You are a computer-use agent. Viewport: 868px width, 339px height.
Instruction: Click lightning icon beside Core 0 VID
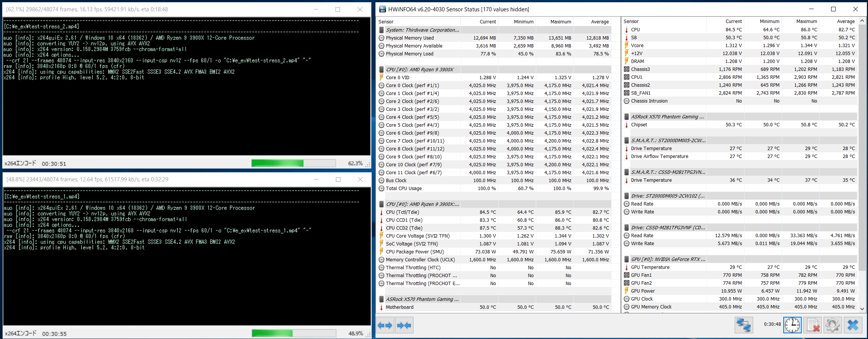tap(381, 77)
